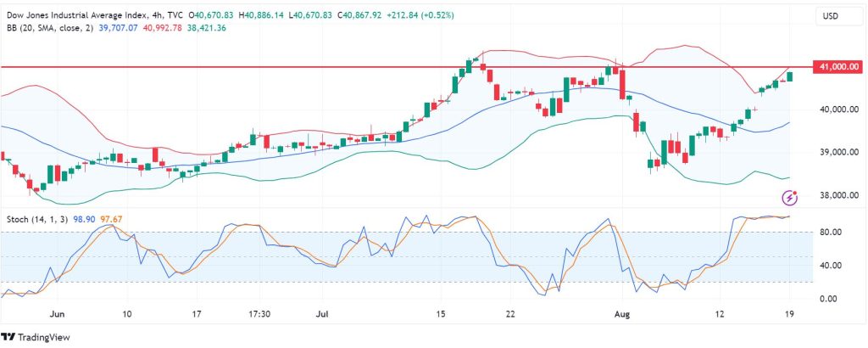The image size is (868, 348).
Task: Select the Stoch (14, 1, 3) indicator label
Action: click(x=37, y=220)
